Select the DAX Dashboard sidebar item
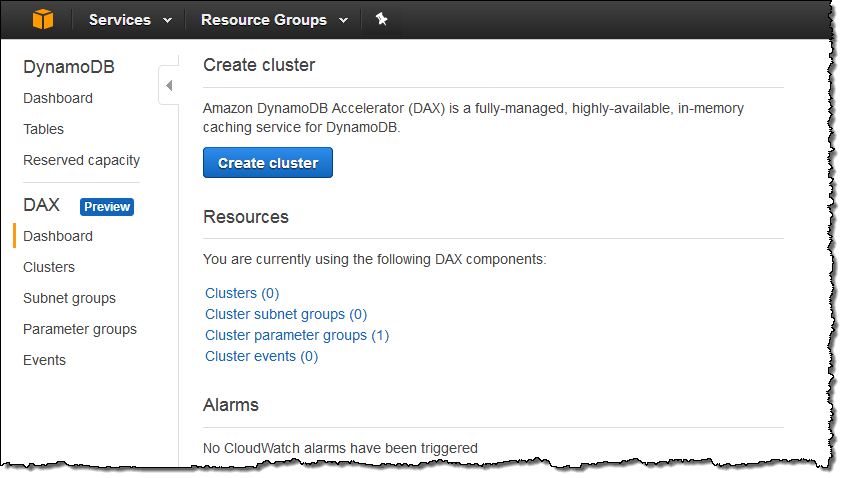Viewport: 845px width, 478px height. click(58, 236)
